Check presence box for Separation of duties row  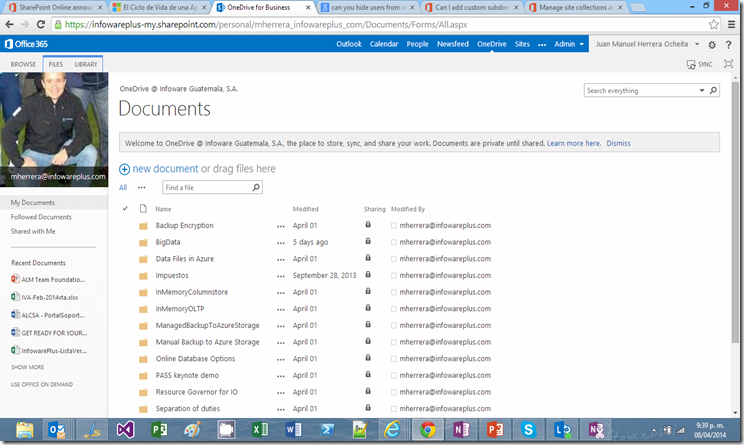pyautogui.click(x=394, y=409)
